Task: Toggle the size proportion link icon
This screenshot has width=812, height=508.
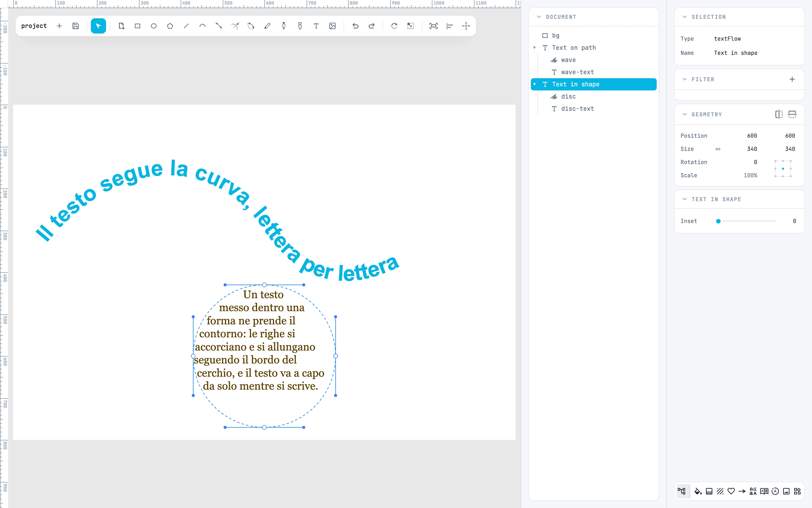Action: click(x=718, y=149)
